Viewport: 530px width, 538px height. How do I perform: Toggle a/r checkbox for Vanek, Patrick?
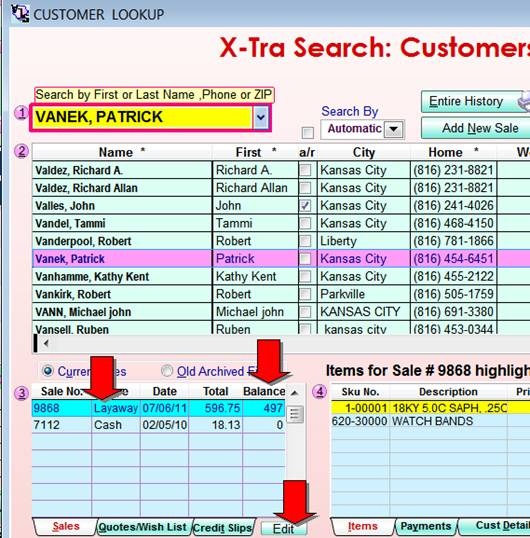coord(305,259)
